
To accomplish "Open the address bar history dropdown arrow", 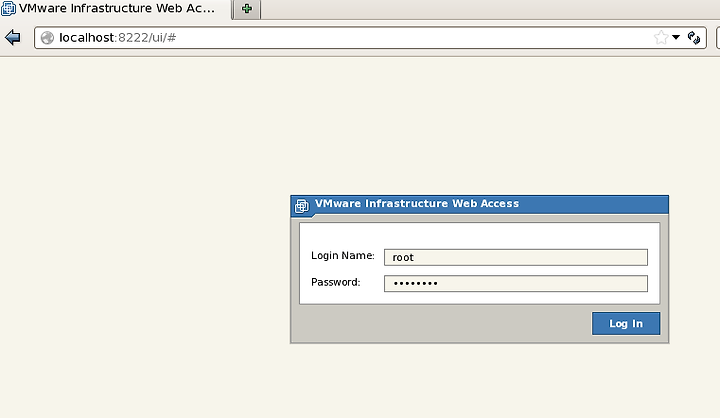I will click(x=676, y=37).
